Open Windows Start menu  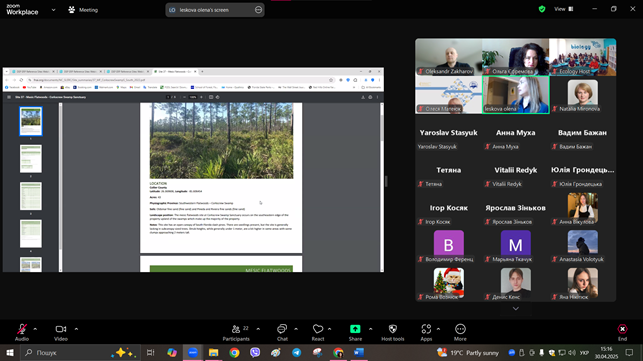pos(10,352)
